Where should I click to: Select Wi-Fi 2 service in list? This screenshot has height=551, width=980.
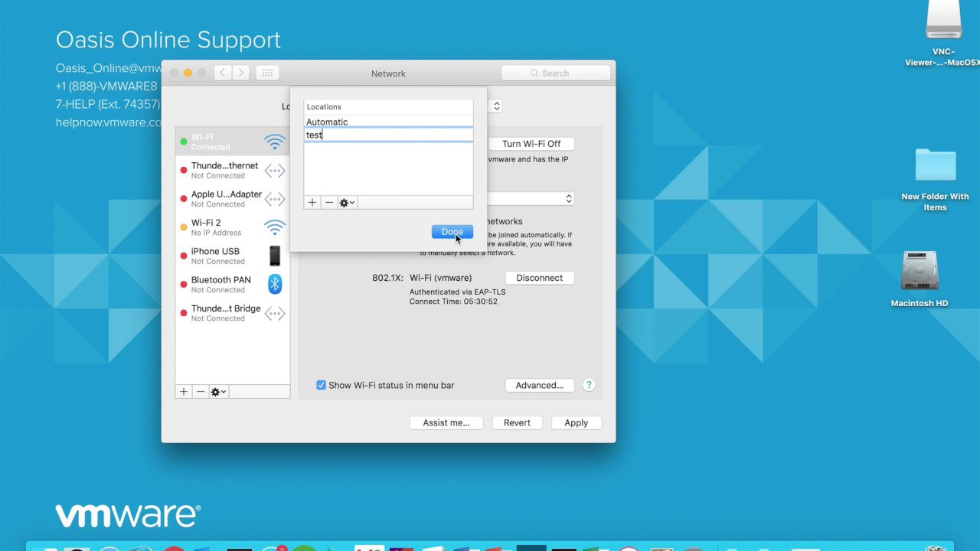232,227
